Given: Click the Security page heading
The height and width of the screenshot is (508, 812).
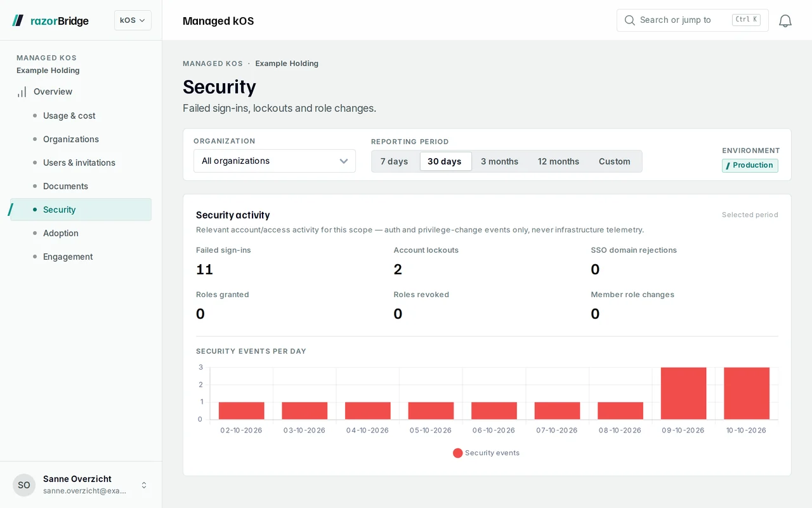Looking at the screenshot, I should [x=219, y=87].
